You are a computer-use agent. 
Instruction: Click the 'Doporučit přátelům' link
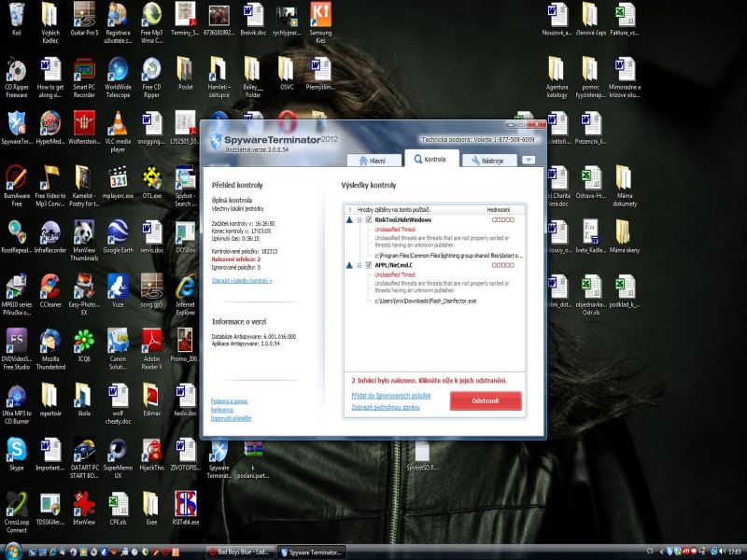pyautogui.click(x=231, y=418)
